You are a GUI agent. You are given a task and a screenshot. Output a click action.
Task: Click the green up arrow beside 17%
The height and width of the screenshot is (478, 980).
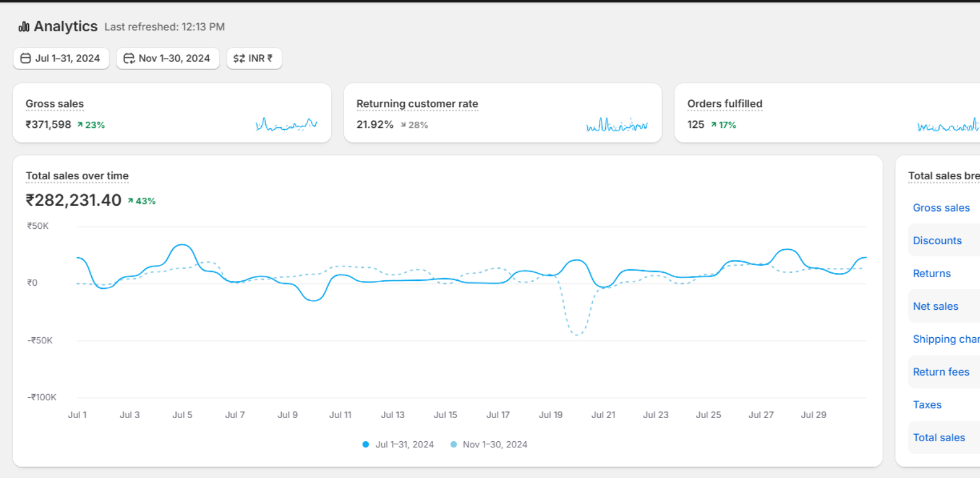point(714,125)
